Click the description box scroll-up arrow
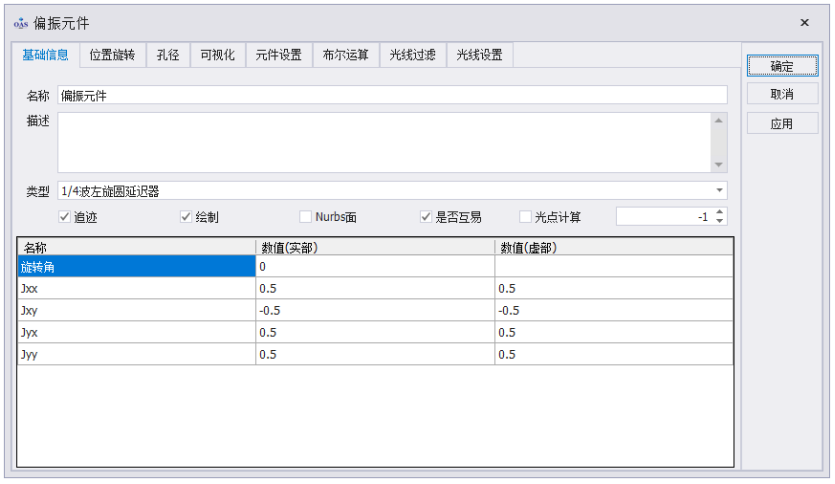Image resolution: width=835 pixels, height=484 pixels. point(718,121)
